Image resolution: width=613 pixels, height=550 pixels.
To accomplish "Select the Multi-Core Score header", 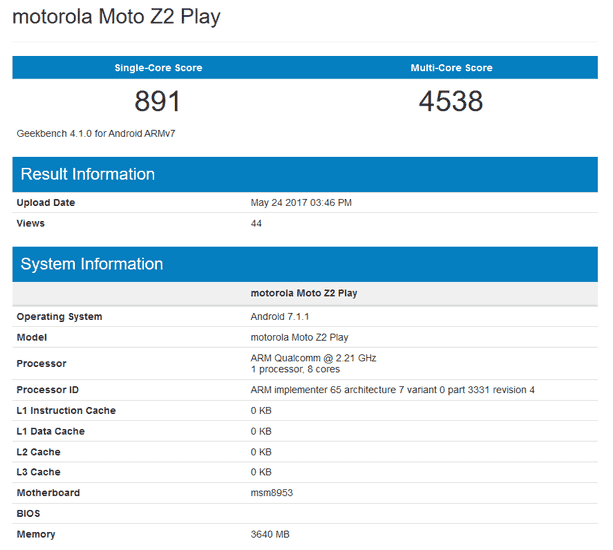I will pyautogui.click(x=451, y=68).
